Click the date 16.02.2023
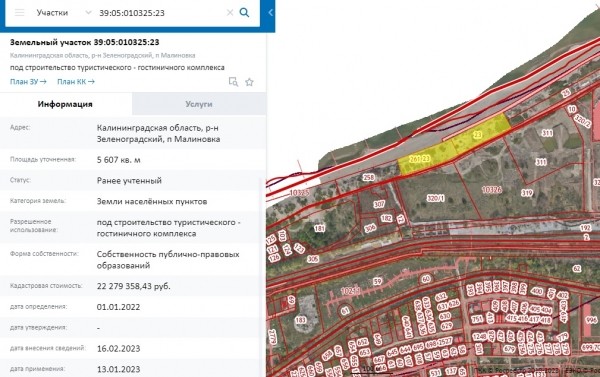Viewport: 600px width, 377px height. coord(118,349)
